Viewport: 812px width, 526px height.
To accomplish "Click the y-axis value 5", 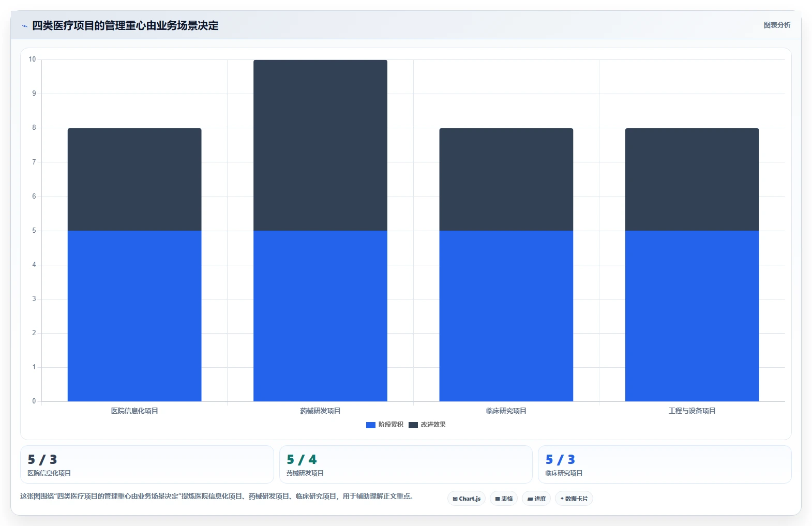I will [x=34, y=231].
